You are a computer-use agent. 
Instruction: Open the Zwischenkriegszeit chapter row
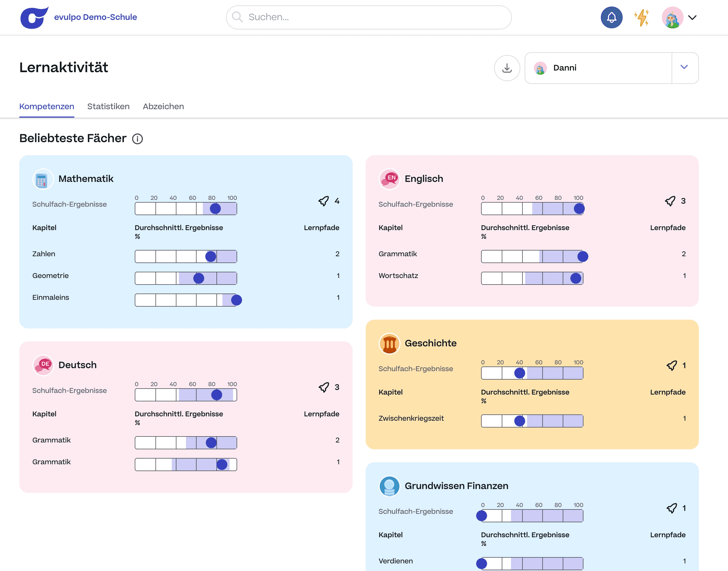(411, 418)
